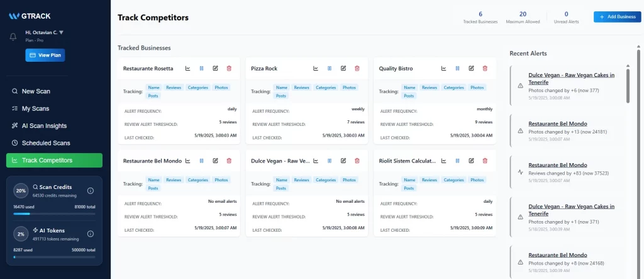Viewport: 644px width, 279px height.
Task: Click the Posts tag on Dulce Vegan card
Action: click(281, 188)
